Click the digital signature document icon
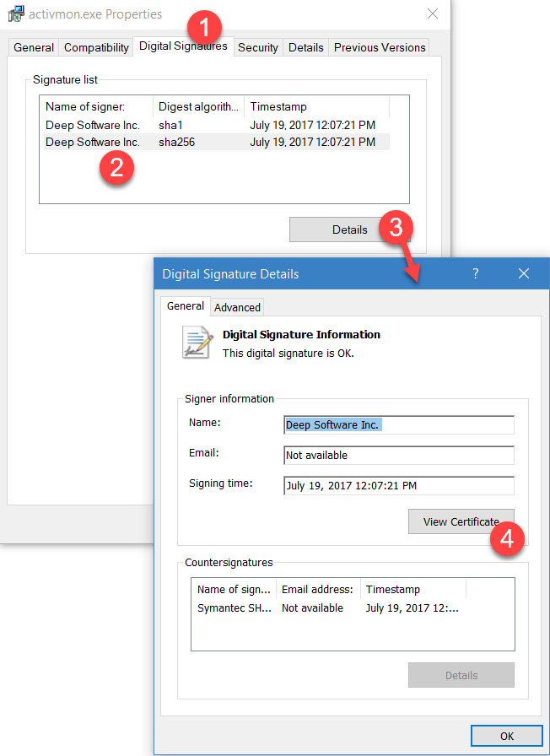This screenshot has width=550, height=756. [197, 343]
